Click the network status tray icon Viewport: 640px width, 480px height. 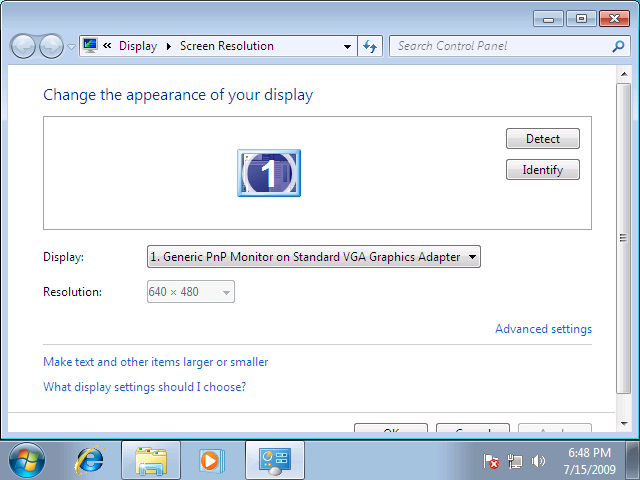(x=516, y=461)
